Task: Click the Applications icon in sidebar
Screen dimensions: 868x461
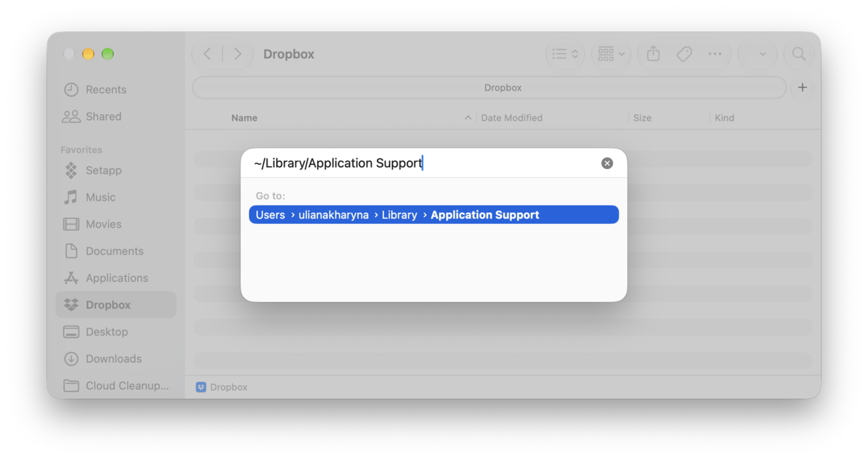Action: [71, 278]
